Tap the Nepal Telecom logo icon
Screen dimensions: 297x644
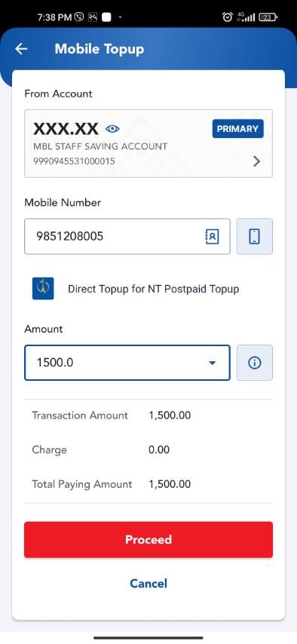click(43, 288)
